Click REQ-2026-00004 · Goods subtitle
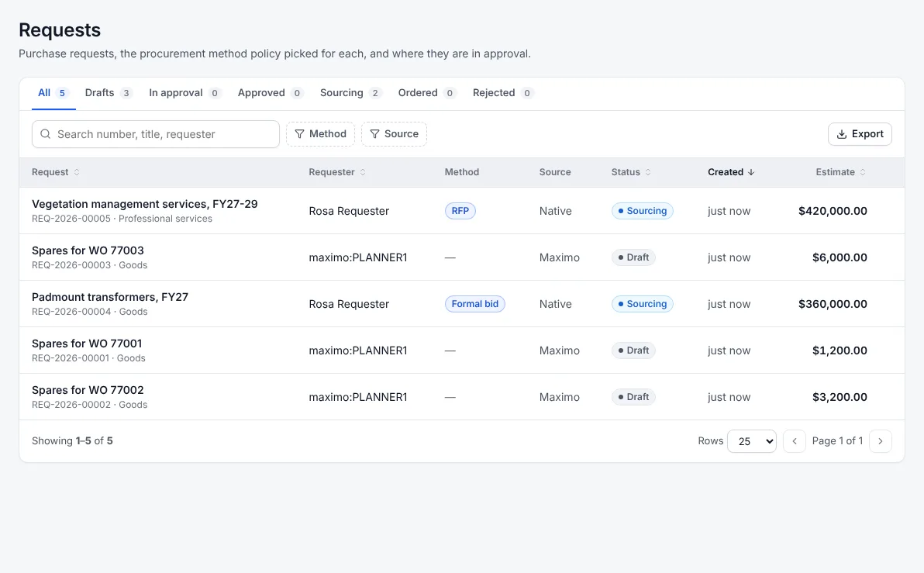 pos(90,312)
